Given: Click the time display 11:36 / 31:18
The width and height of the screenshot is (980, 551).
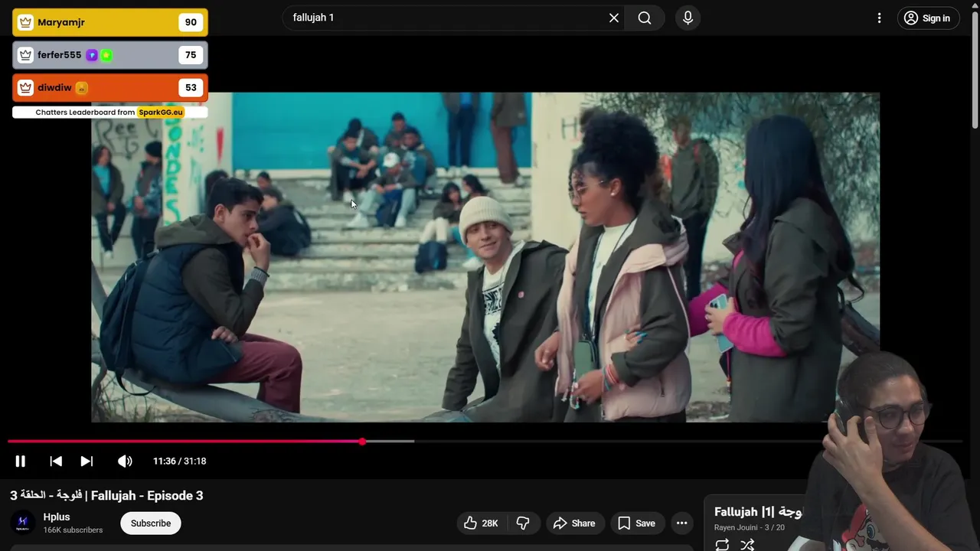Looking at the screenshot, I should tap(179, 461).
